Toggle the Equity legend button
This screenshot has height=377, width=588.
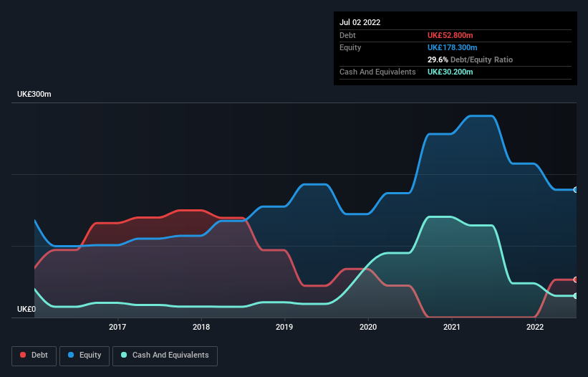point(85,355)
